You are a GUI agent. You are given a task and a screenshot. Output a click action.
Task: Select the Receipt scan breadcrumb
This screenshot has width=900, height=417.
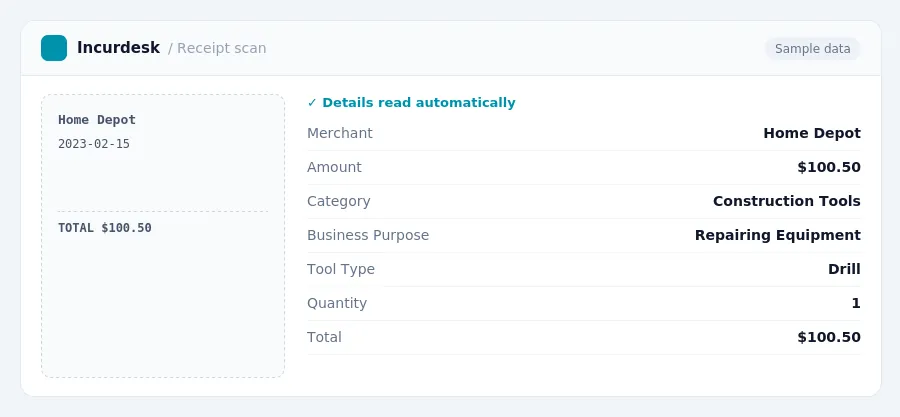[x=222, y=48]
